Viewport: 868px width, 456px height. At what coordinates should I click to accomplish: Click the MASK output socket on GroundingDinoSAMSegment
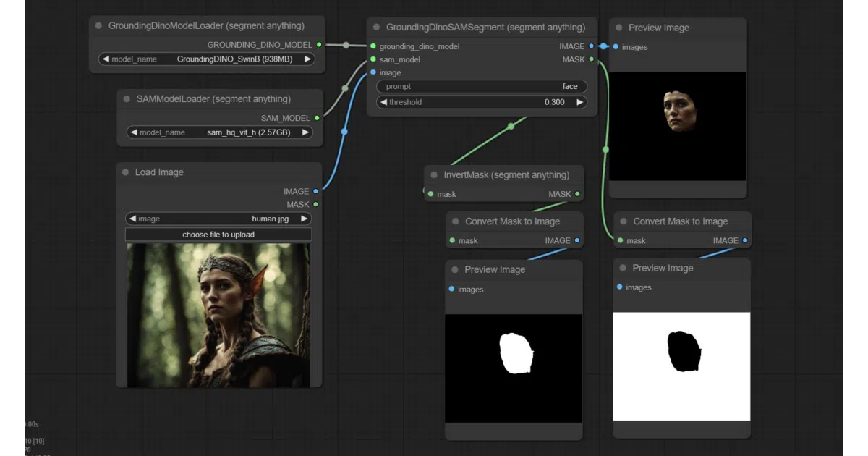coord(592,59)
